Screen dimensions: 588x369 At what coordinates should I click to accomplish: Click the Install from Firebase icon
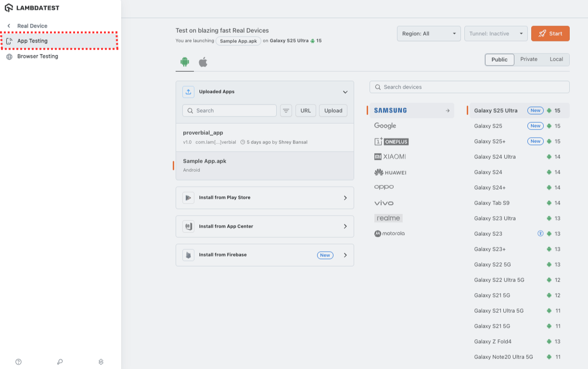coord(188,255)
